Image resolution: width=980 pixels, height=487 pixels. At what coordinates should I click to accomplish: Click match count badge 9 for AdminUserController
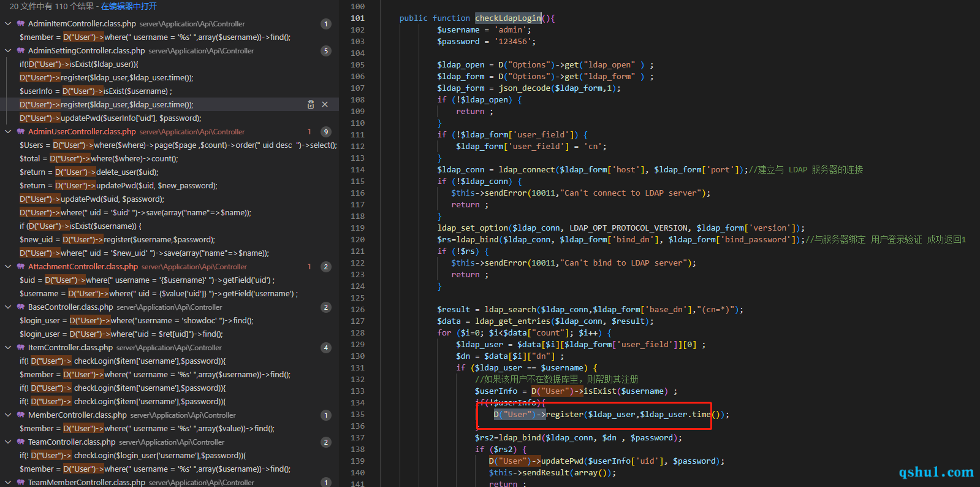(326, 132)
